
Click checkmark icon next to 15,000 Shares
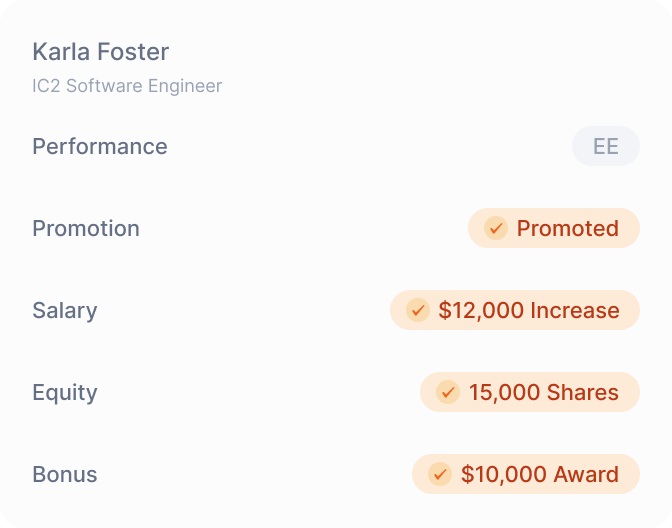coord(448,392)
